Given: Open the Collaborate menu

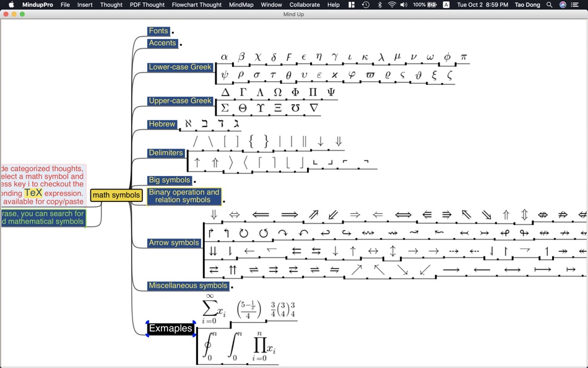Looking at the screenshot, I should click(x=305, y=5).
